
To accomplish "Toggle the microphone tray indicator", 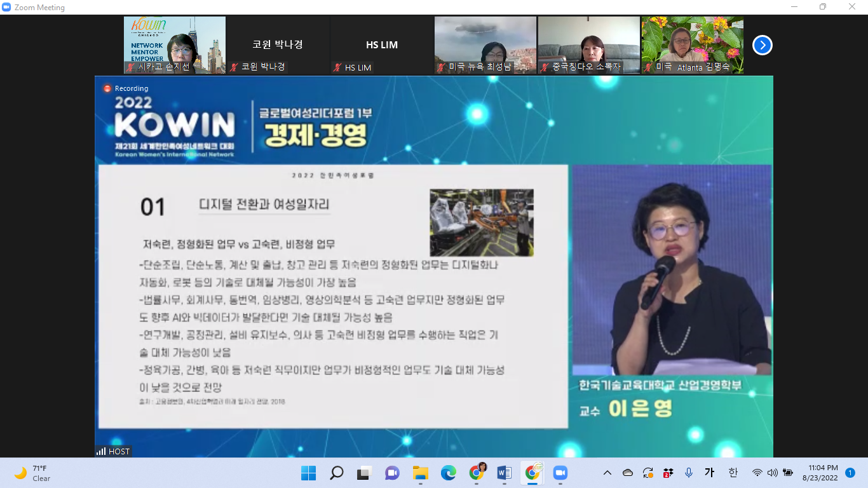I will pos(689,473).
